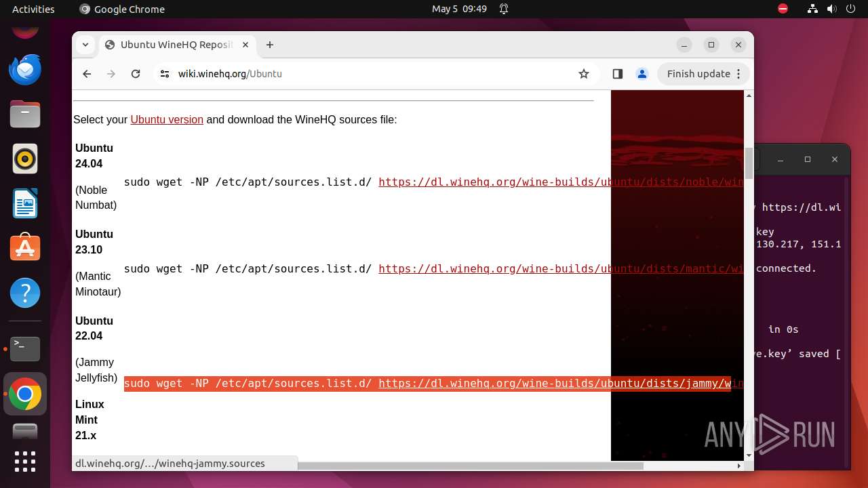Click Google Chrome icon in the dock
This screenshot has height=488, width=868.
(x=25, y=394)
